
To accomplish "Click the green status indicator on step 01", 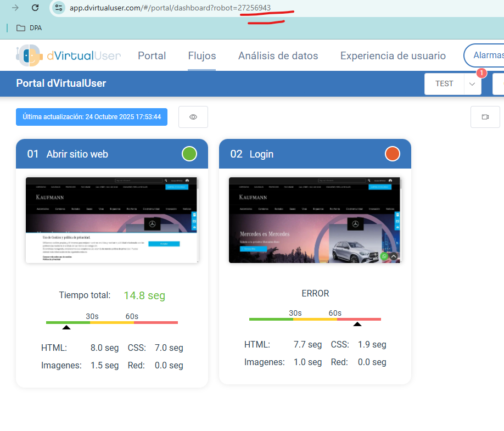I will [189, 154].
